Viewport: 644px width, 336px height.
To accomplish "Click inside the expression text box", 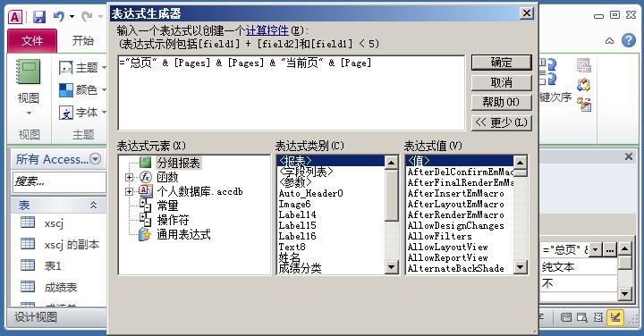I will coord(292,93).
